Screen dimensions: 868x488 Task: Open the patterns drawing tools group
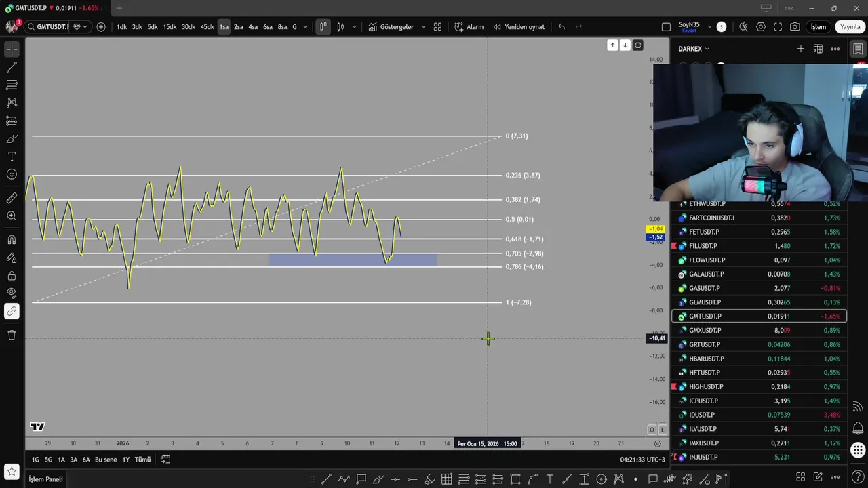pos(12,102)
